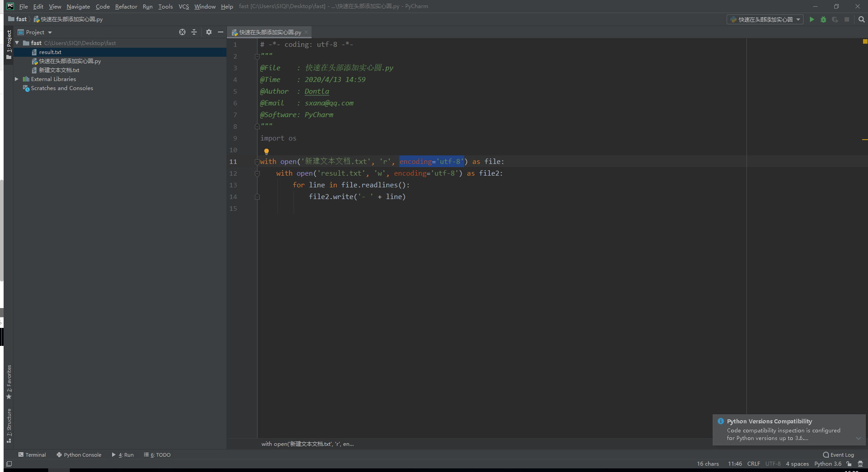Run the current script with the green Run icon
Screen dimensions: 868x472
pos(812,19)
